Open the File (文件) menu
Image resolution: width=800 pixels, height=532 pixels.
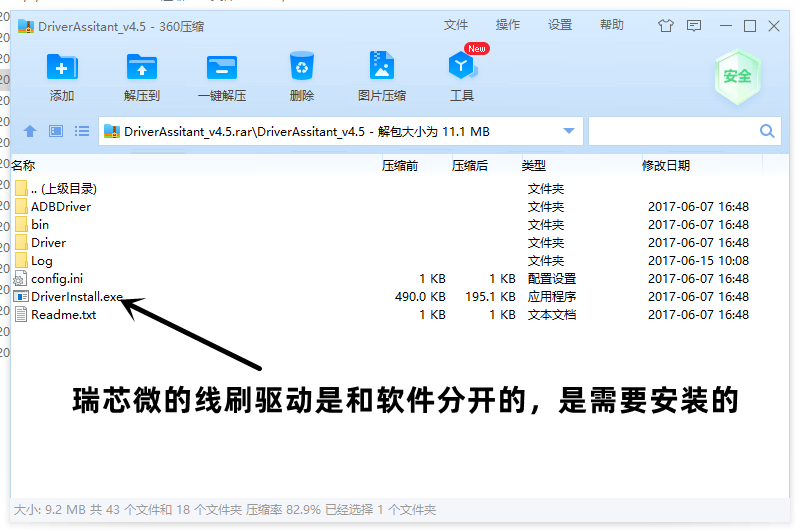pos(455,25)
